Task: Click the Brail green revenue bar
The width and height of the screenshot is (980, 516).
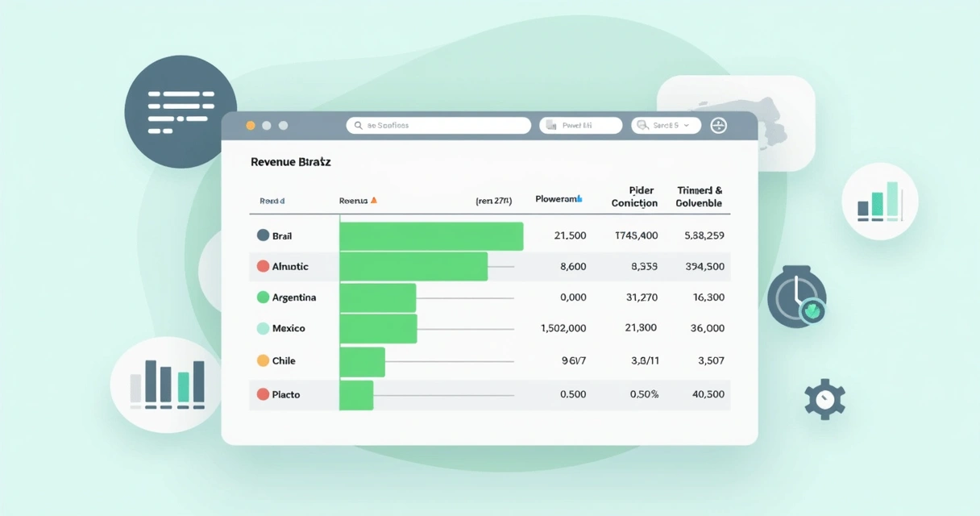Action: coord(431,236)
